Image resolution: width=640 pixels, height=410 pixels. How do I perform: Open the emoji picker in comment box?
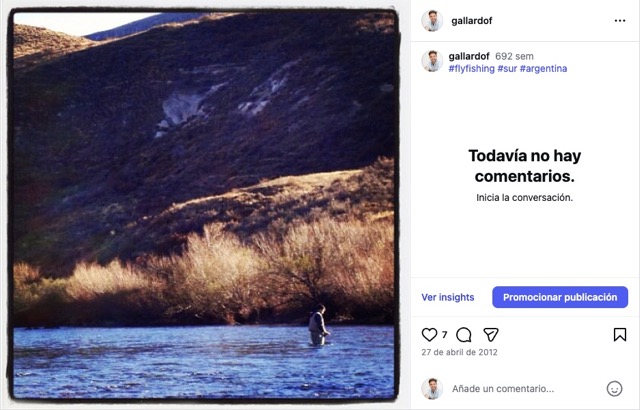pyautogui.click(x=614, y=389)
